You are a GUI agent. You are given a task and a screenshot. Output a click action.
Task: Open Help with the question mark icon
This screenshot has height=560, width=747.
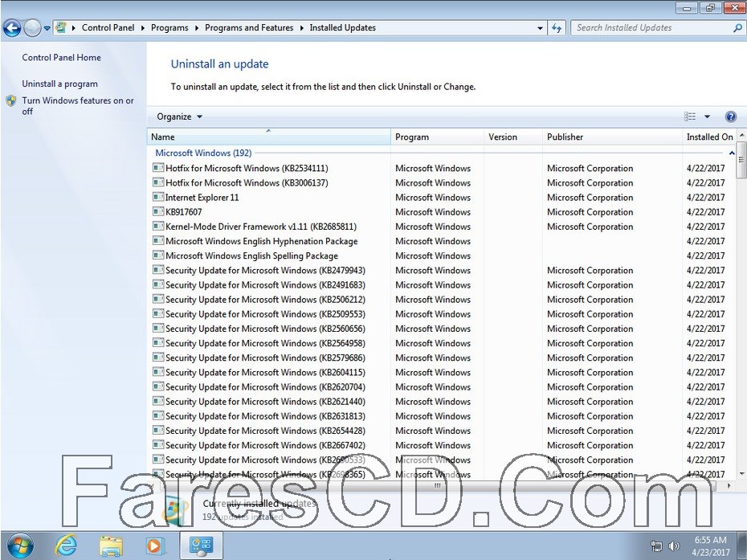coord(731,116)
